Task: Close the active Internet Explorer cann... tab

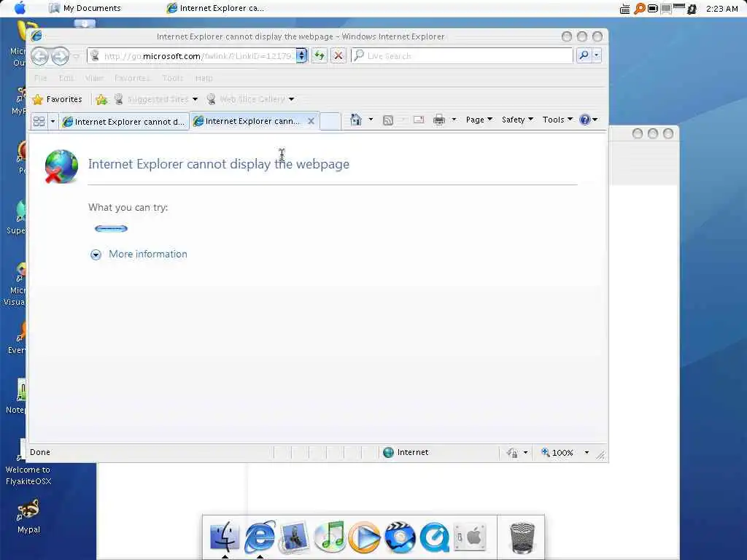Action: [311, 121]
